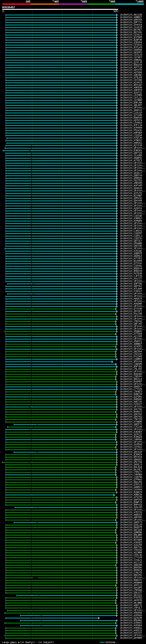Image resolution: width=146 pixels, height=644 pixels.
Task: Select the UniRef100_Q9NEN6 hit label
Action: tap(131, 533)
